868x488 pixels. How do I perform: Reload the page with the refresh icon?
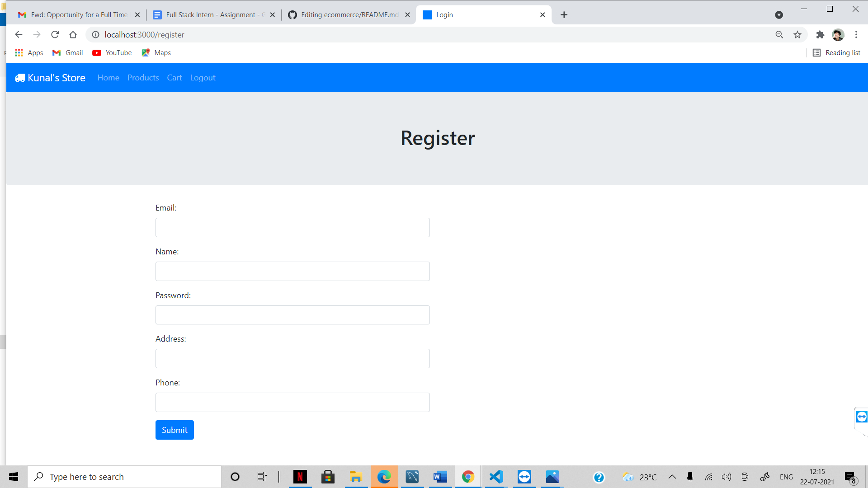55,35
